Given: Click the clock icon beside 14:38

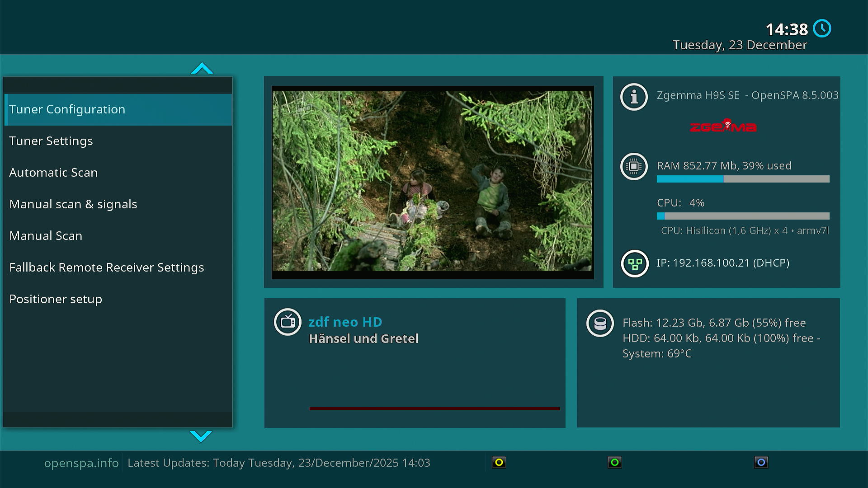Looking at the screenshot, I should pyautogui.click(x=822, y=28).
